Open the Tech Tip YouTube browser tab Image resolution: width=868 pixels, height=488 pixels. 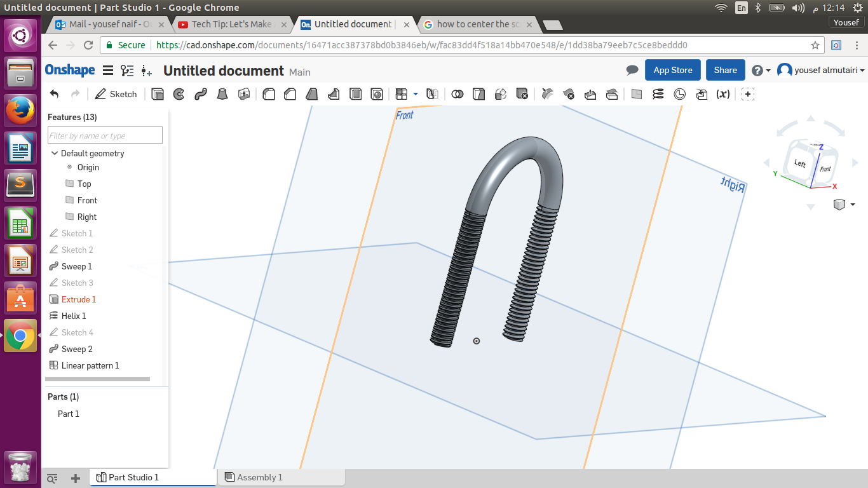click(233, 24)
